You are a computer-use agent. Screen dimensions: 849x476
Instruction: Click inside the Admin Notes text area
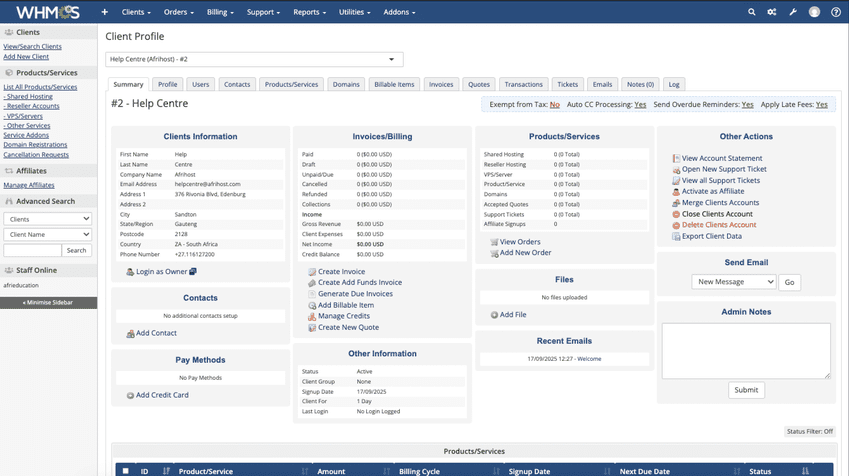[745, 350]
